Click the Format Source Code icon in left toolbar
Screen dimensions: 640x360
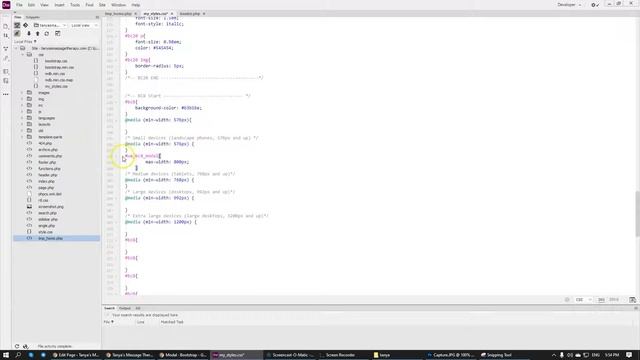point(6,71)
